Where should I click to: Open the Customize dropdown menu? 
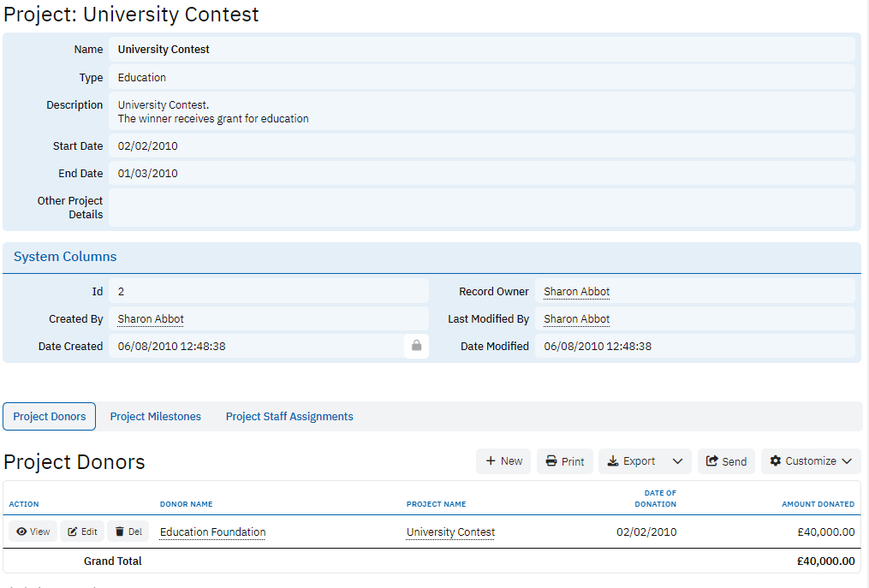click(811, 461)
